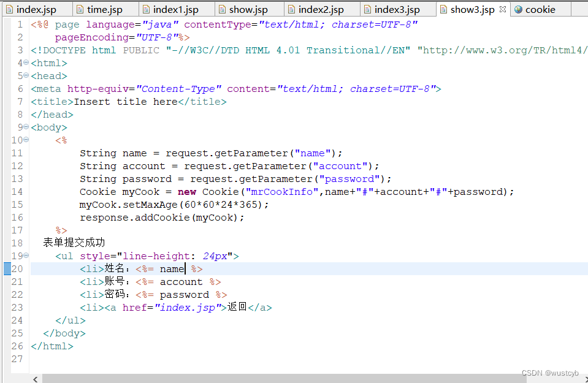Click the horizontal scrollbar left arrow
Image resolution: width=588 pixels, height=383 pixels.
(x=35, y=379)
